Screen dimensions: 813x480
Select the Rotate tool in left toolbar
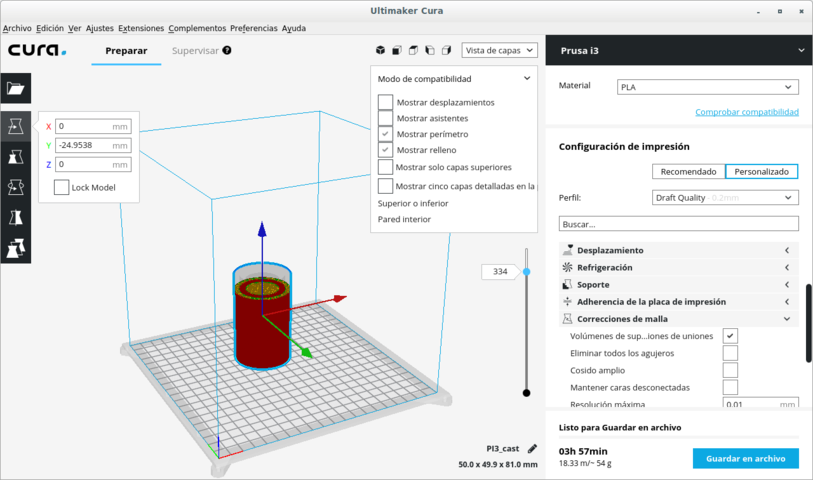pyautogui.click(x=16, y=187)
